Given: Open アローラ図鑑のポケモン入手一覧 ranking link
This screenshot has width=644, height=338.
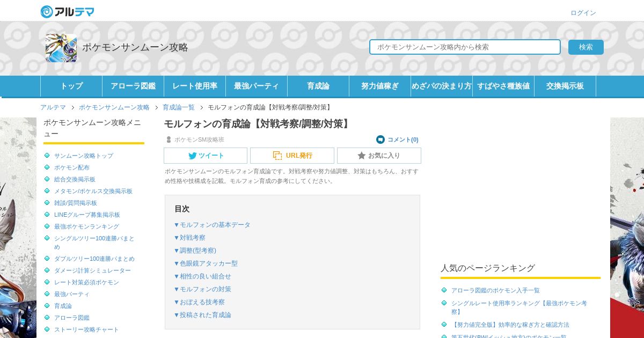Looking at the screenshot, I should (495, 290).
